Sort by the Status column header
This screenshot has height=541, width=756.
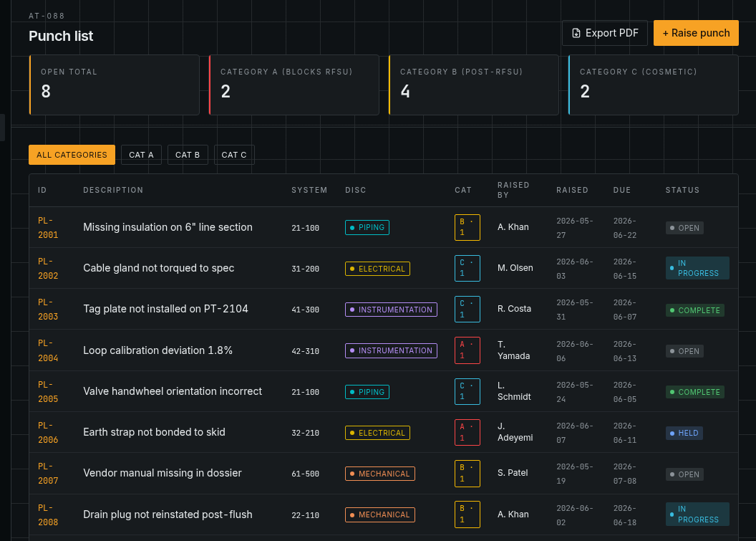(682, 190)
